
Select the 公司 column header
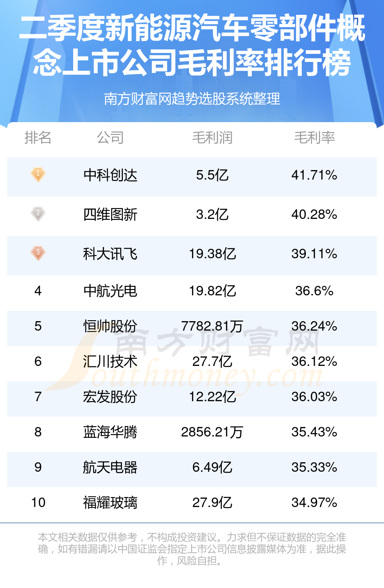110,138
